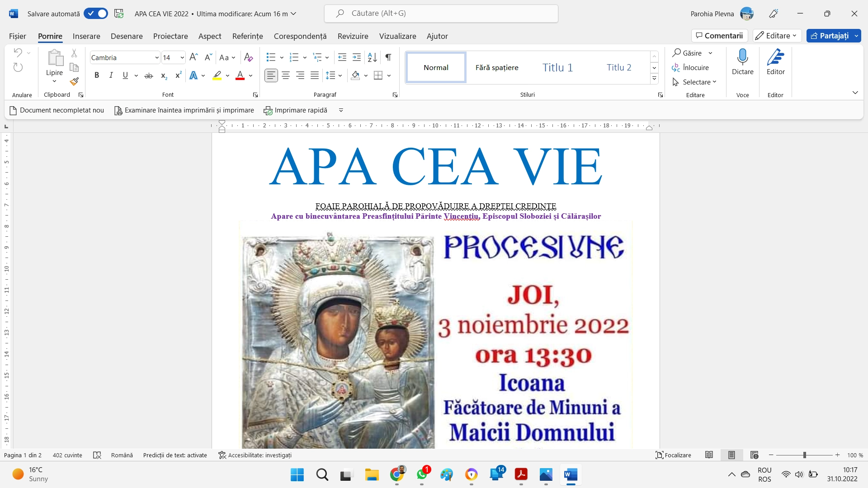Screen dimensions: 868x488
Task: Redo the last action
Action: click(18, 67)
